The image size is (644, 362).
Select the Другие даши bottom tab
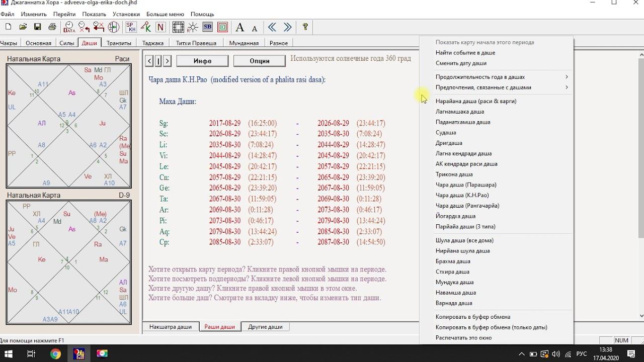click(265, 327)
